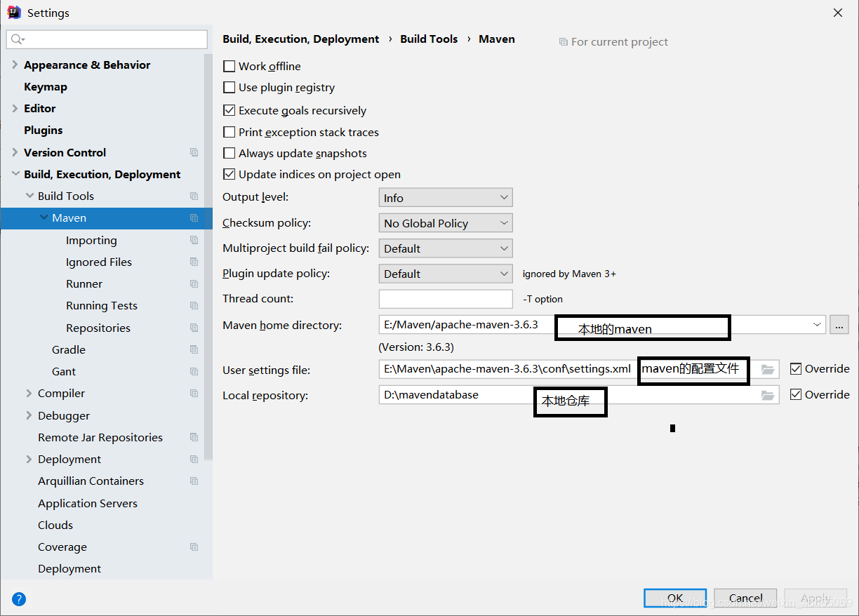Expand the Version Control section
Screen dimensions: 859x616
(15, 152)
